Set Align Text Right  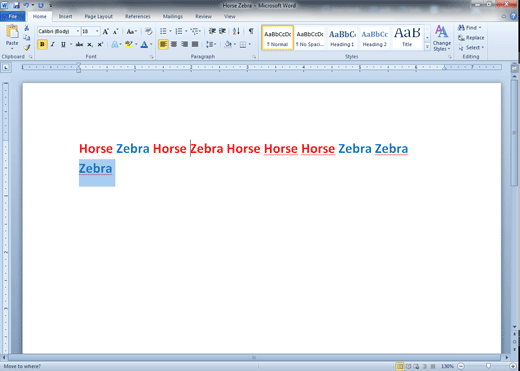(x=184, y=44)
